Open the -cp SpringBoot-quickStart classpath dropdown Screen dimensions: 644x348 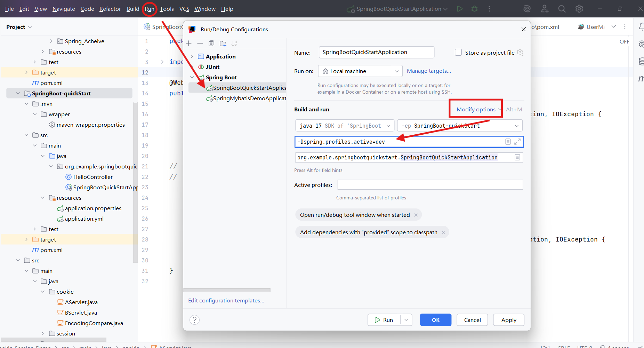pos(460,126)
